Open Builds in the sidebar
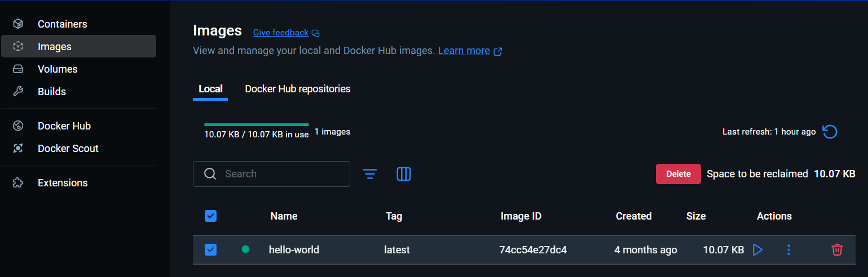Image resolution: width=868 pixels, height=277 pixels. point(78,92)
